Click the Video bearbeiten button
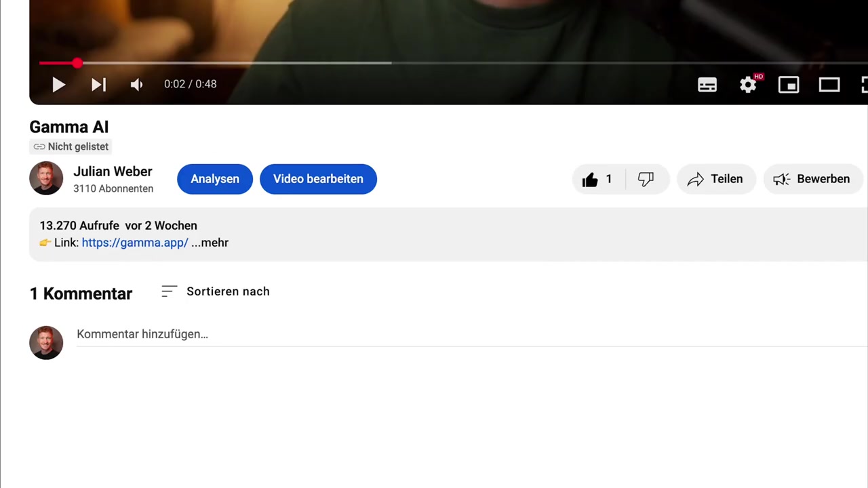 (318, 179)
